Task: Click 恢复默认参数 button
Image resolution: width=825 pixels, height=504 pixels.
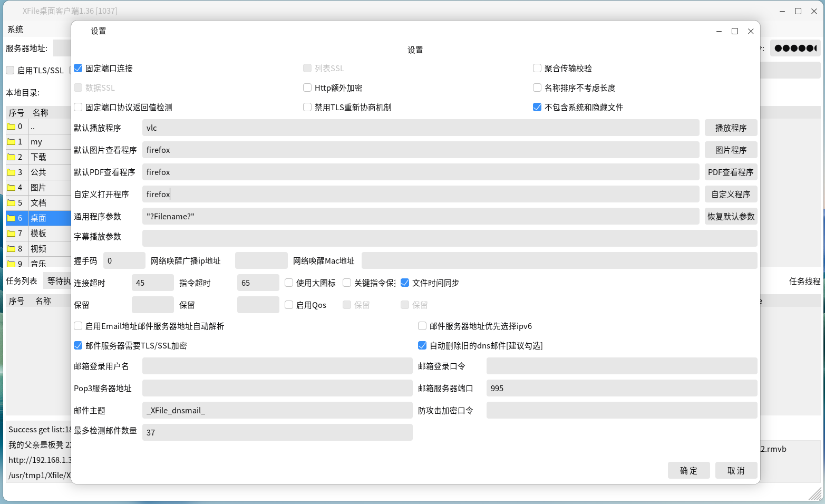Action: pos(731,216)
